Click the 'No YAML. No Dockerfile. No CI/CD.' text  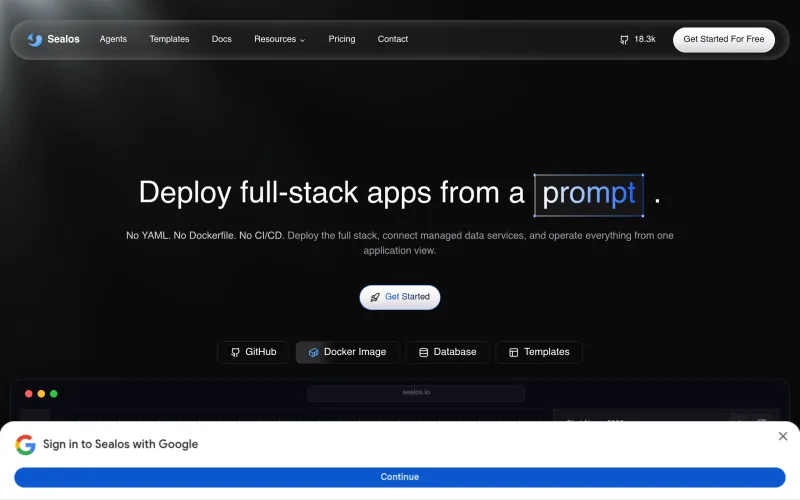tap(205, 236)
